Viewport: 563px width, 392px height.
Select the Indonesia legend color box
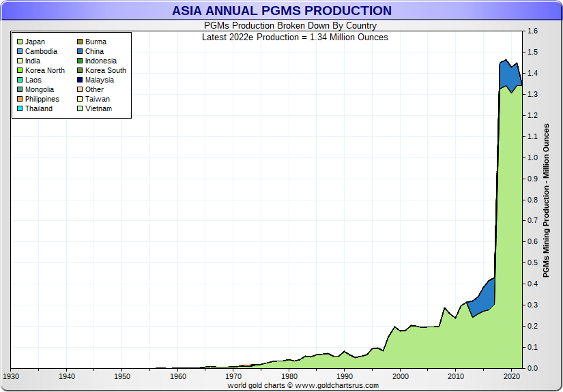[78, 61]
